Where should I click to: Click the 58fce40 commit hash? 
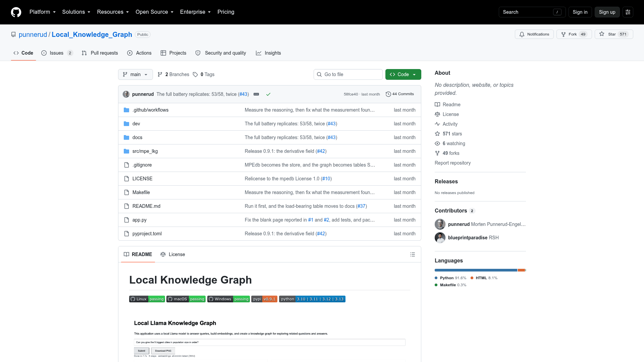coord(351,94)
